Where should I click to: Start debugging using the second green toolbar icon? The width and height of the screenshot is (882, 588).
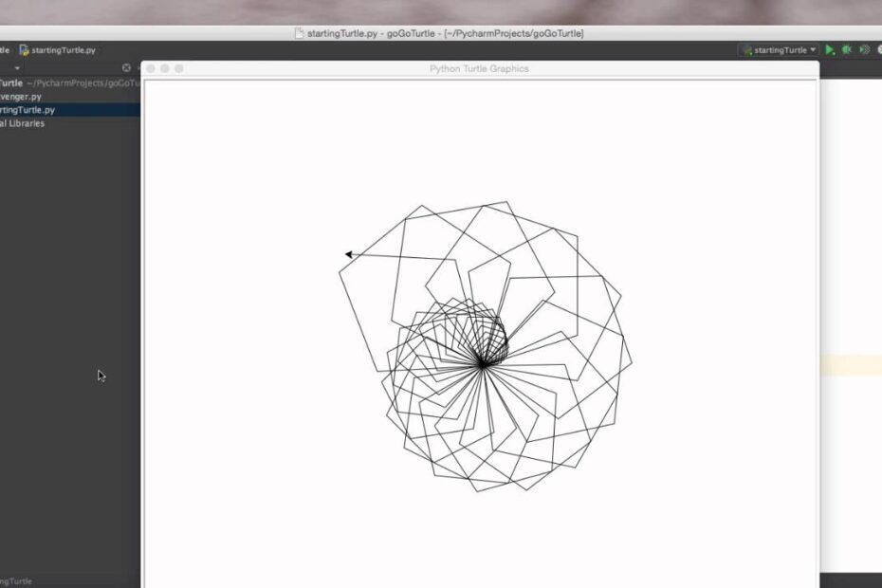[x=847, y=49]
